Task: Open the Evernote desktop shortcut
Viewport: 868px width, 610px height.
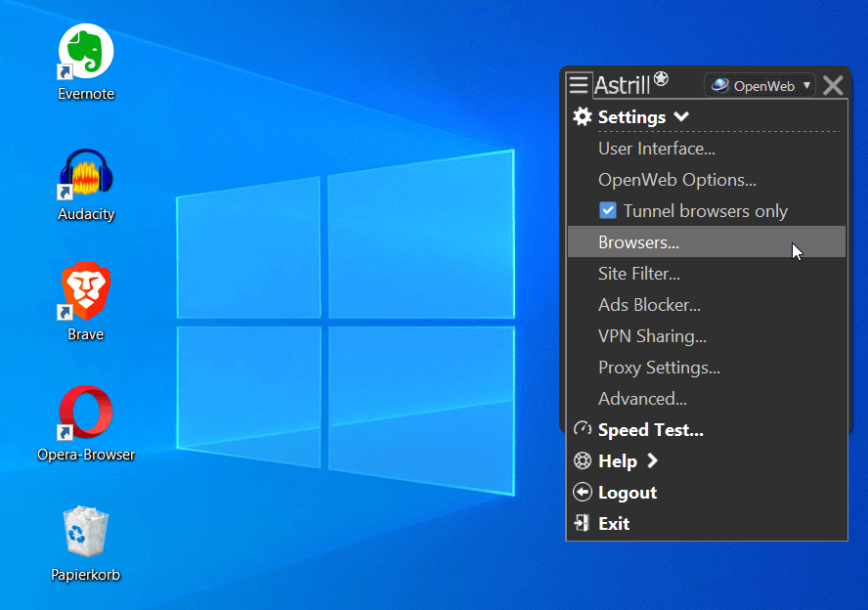Action: click(86, 62)
